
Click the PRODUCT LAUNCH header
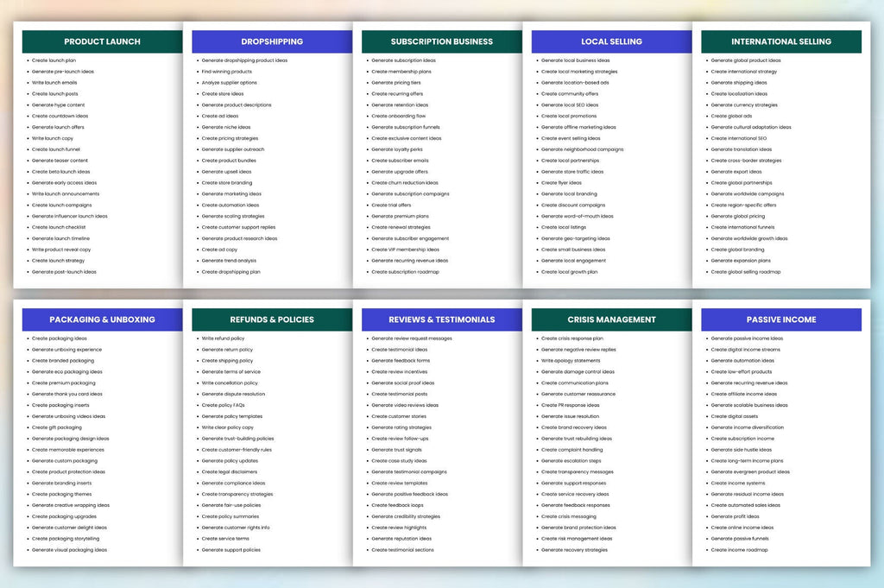click(102, 41)
